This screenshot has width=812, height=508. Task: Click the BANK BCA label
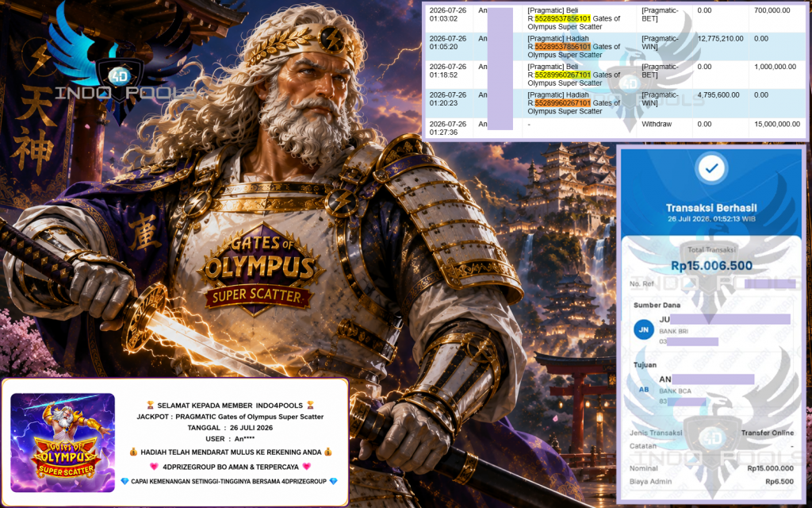[x=676, y=391]
